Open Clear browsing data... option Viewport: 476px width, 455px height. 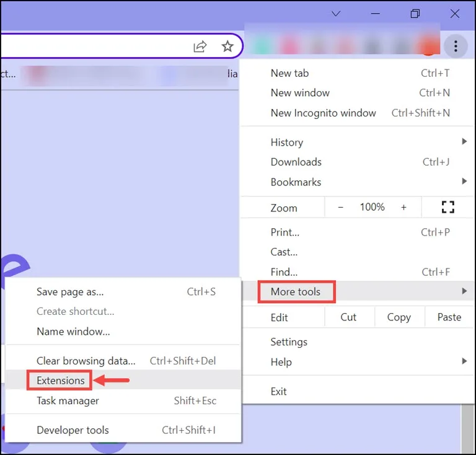[123, 361]
